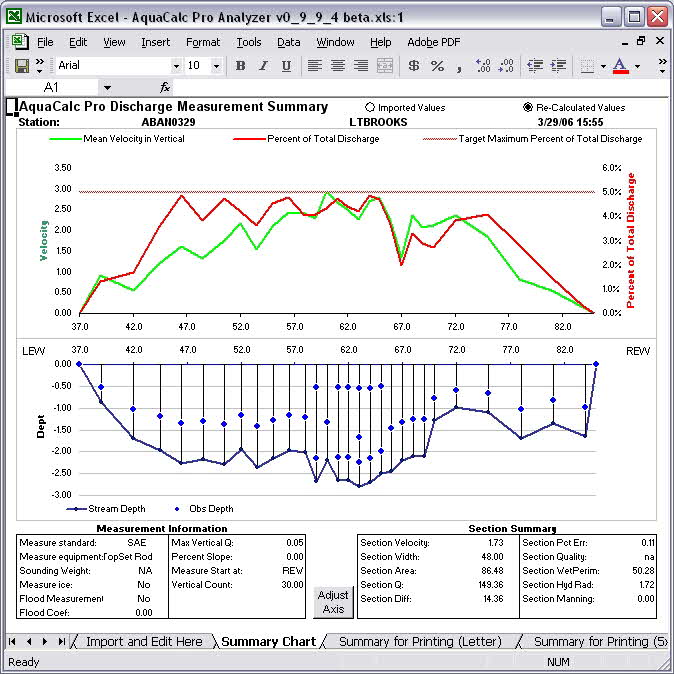Open the Summary for Printing (Letter) sheet
This screenshot has width=674, height=674.
(420, 641)
